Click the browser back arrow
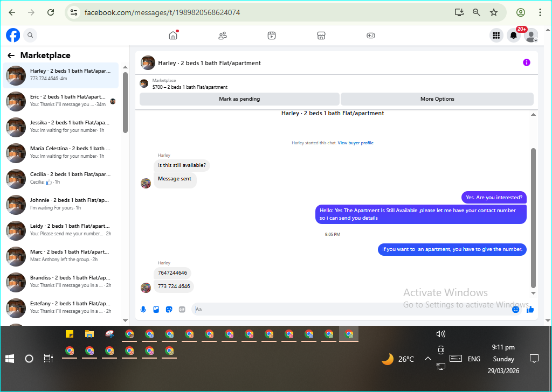 pos(12,12)
